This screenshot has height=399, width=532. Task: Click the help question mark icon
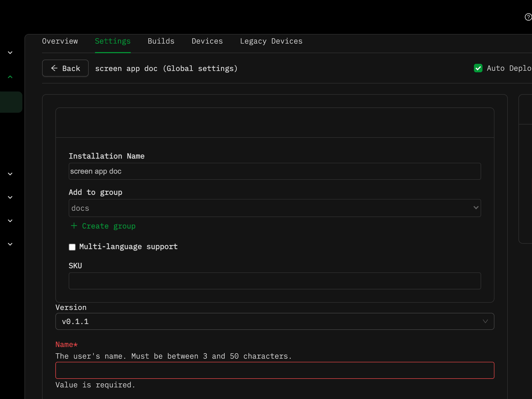528,17
